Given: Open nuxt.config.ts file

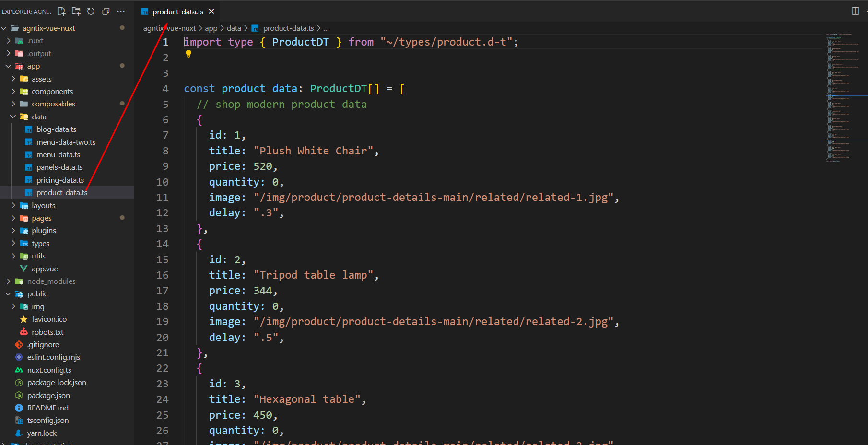Looking at the screenshot, I should [49, 370].
